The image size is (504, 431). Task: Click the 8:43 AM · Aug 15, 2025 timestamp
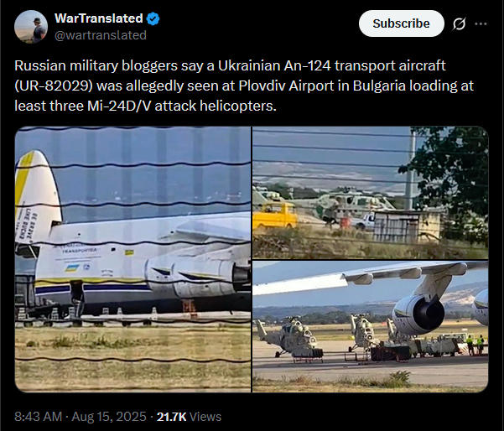click(x=81, y=417)
